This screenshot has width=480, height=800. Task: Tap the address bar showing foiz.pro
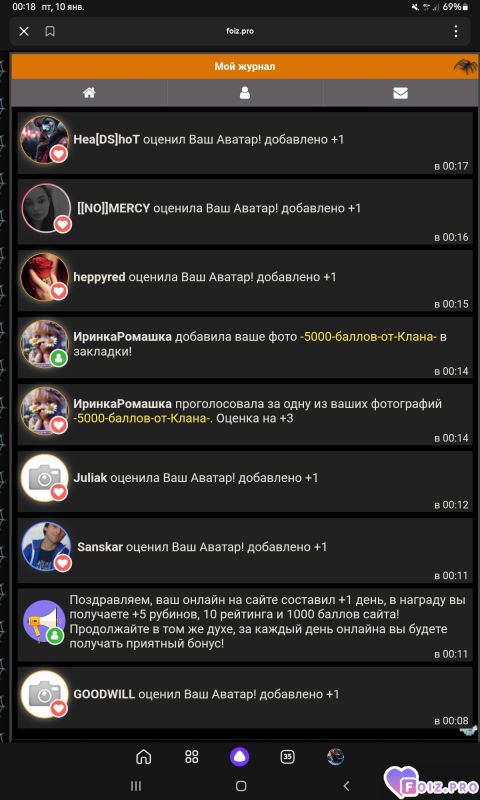pos(240,32)
